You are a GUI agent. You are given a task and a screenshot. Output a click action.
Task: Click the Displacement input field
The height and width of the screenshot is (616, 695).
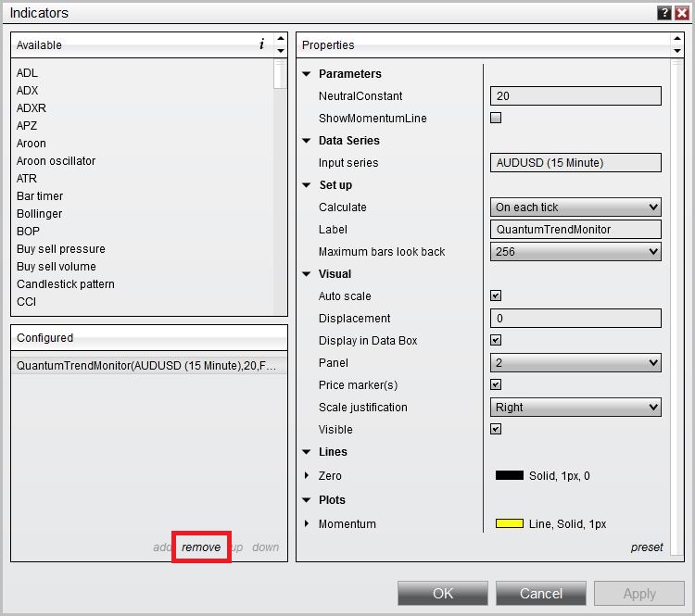point(575,319)
